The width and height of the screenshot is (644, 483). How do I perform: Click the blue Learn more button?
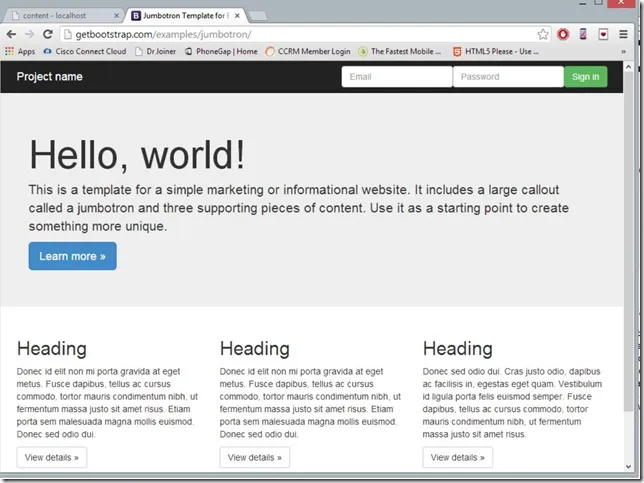(x=72, y=256)
